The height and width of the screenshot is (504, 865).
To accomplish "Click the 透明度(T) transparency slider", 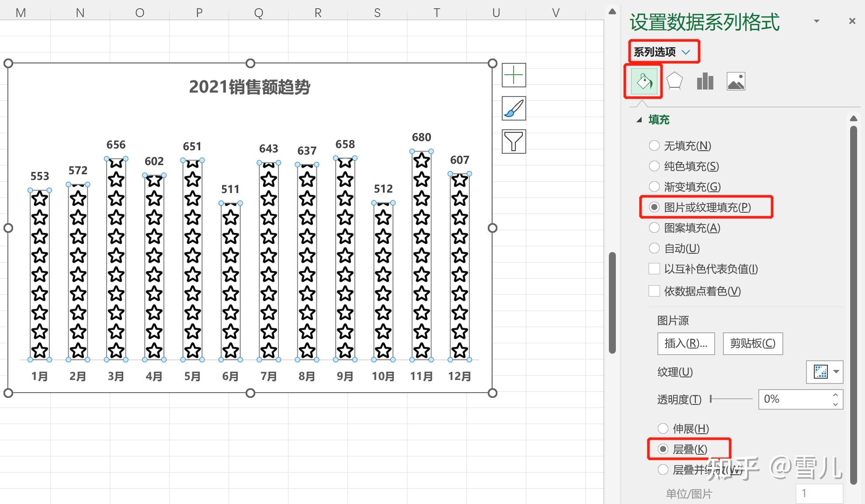I will pos(731,399).
